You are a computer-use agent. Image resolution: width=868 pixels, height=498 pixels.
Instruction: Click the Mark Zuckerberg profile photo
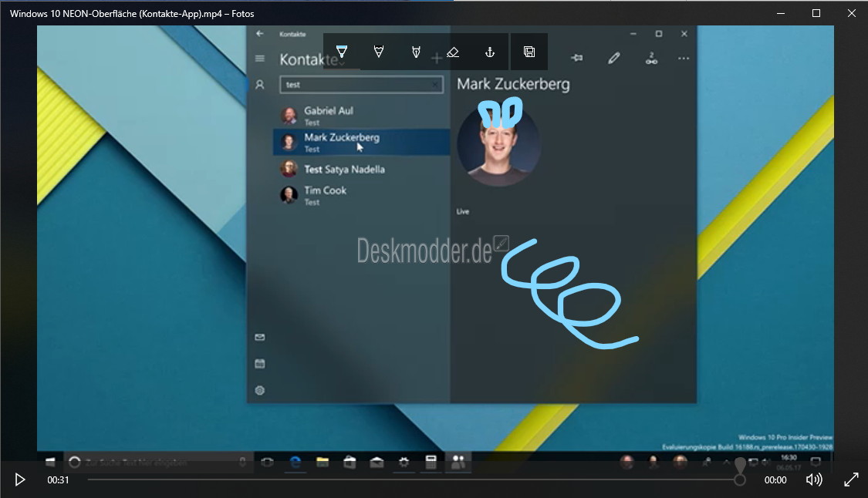pos(498,144)
